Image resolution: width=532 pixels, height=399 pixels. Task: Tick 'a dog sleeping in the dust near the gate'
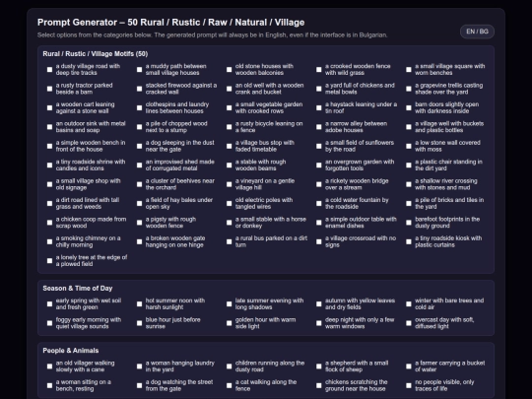pos(140,146)
